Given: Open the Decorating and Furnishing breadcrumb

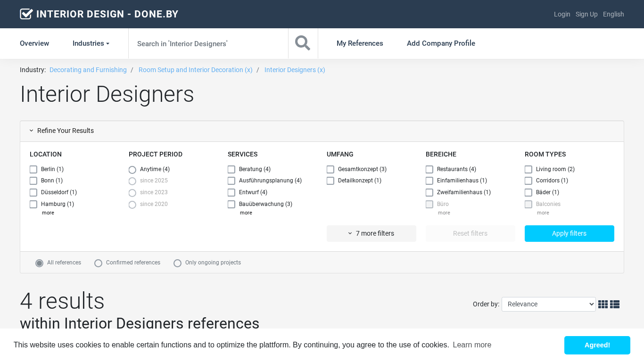Looking at the screenshot, I should pyautogui.click(x=88, y=70).
